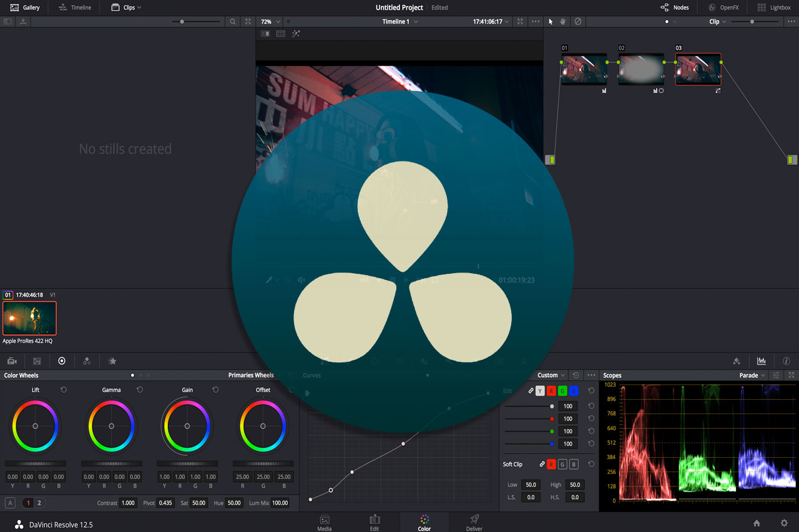The width and height of the screenshot is (799, 532).
Task: Open the Camera Raw palette
Action: (12, 360)
